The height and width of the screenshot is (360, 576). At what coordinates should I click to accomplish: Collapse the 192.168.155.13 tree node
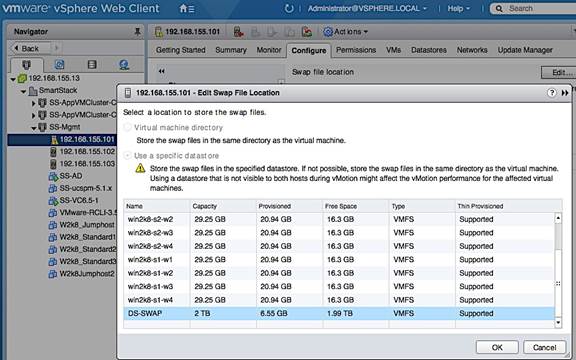[x=13, y=79]
